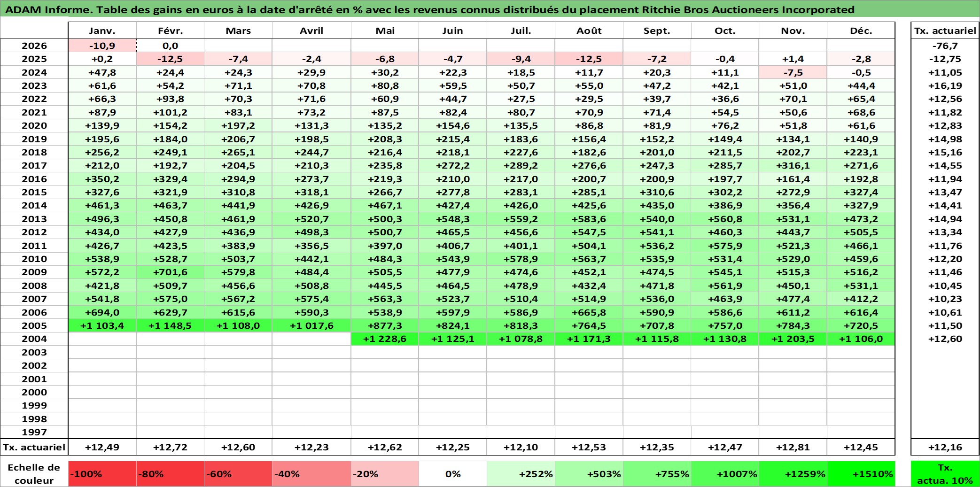This screenshot has height=487, width=980.
Task: Select the Mars column header
Action: click(x=238, y=31)
